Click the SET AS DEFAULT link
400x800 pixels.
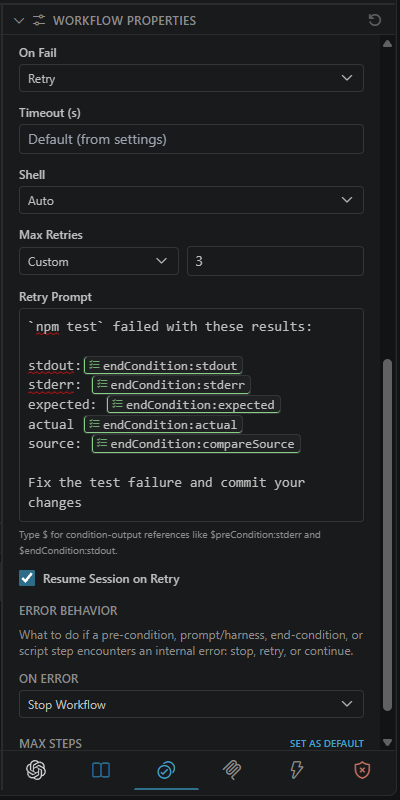(327, 743)
